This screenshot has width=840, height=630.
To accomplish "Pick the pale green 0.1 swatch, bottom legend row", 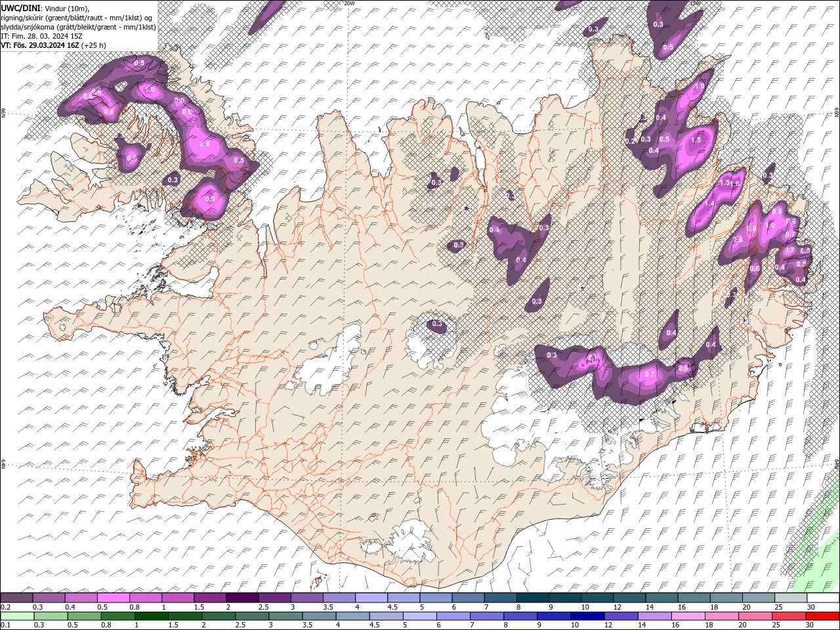I will (18, 616).
